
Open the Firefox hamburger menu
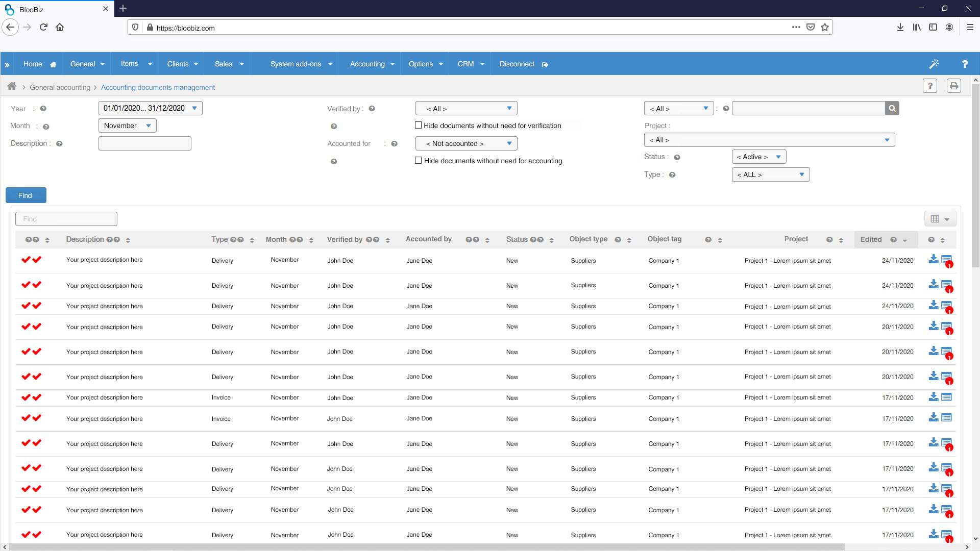[x=970, y=28]
